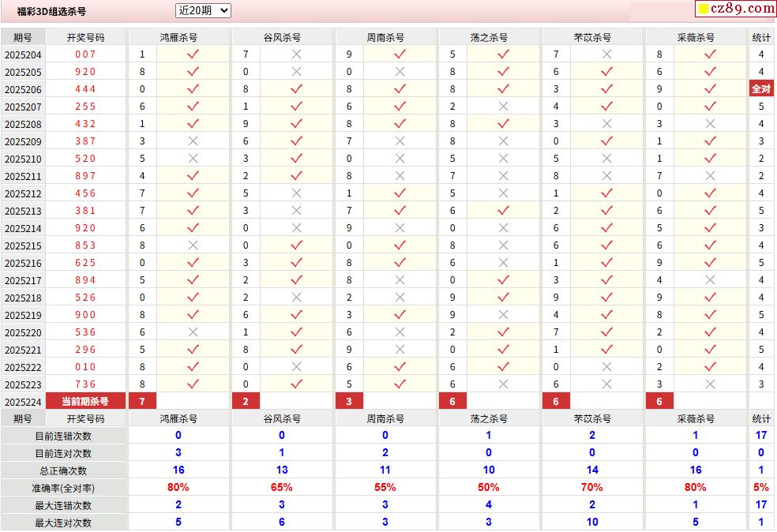Click 采薇杀号 cross mark in row 2025211

pyautogui.click(x=710, y=176)
